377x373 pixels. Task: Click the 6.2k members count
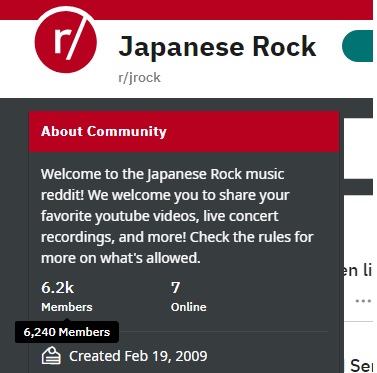(58, 288)
